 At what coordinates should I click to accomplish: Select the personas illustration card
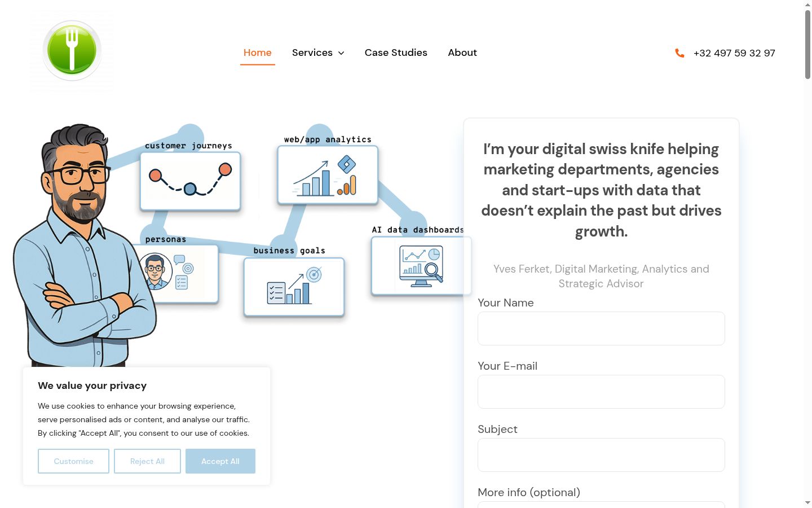pyautogui.click(x=179, y=273)
